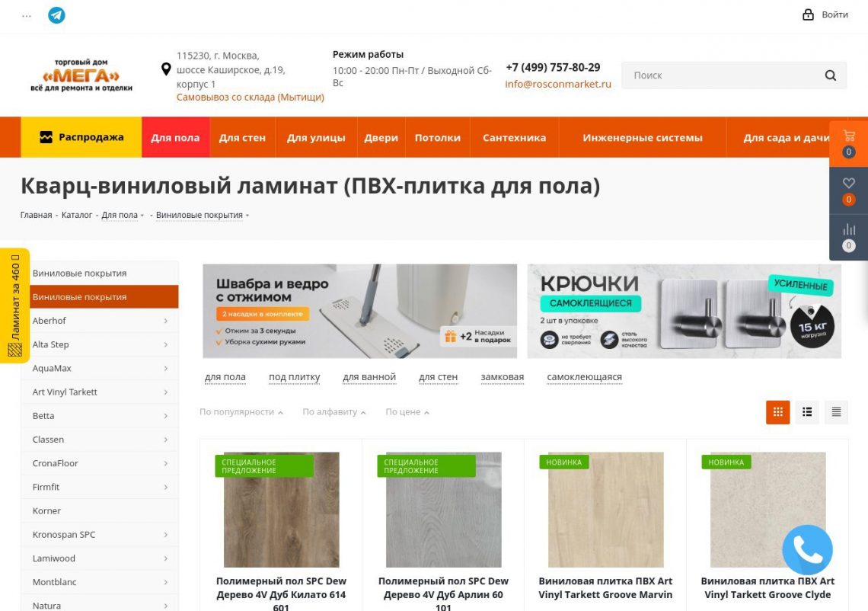Filter by самоклеющаяся tag link
868x611 pixels.
pos(584,377)
